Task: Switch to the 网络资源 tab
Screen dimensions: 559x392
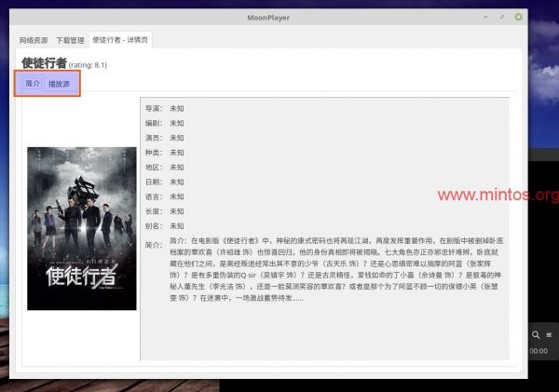Action: (x=34, y=40)
